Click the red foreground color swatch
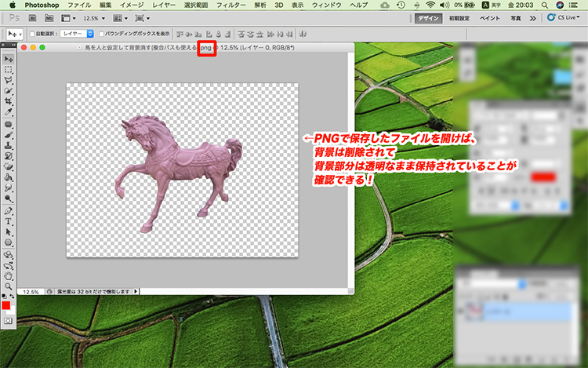Screen dimensions: 588x368 pos(5,305)
